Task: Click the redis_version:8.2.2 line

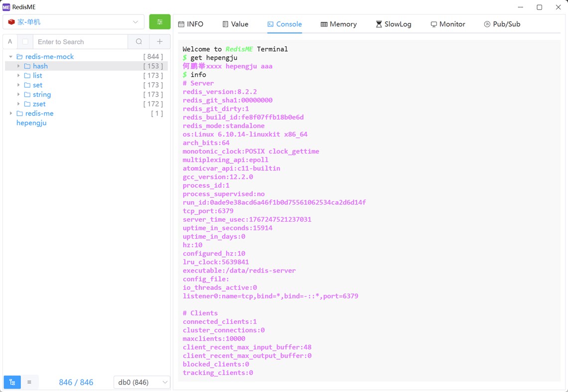Action: (x=220, y=92)
